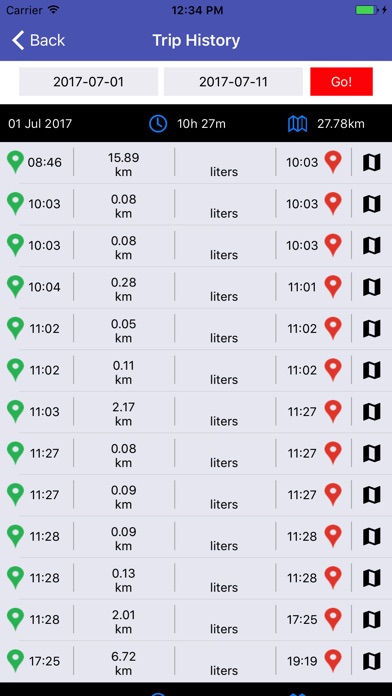Go back with the Back button
The height and width of the screenshot is (696, 392).
[x=38, y=40]
